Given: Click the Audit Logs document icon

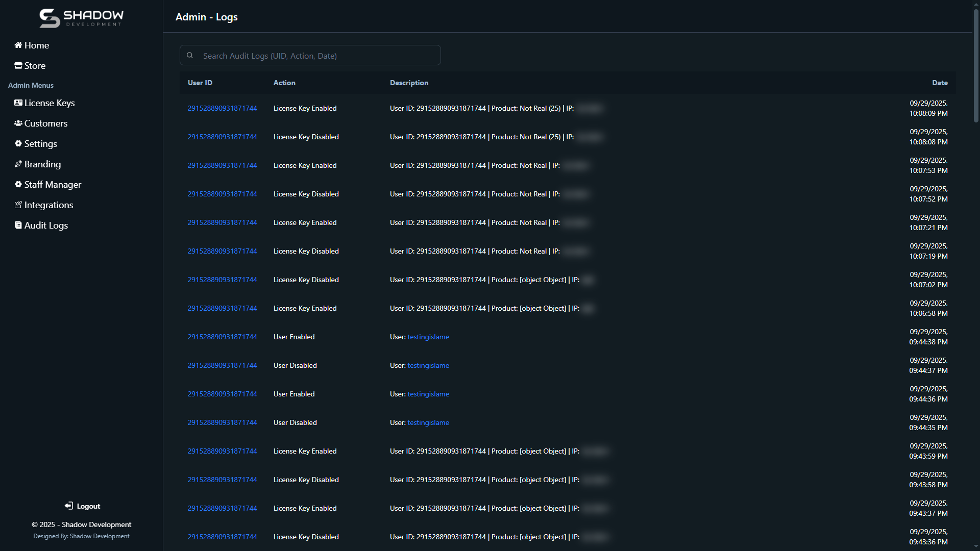Looking at the screenshot, I should coord(18,226).
